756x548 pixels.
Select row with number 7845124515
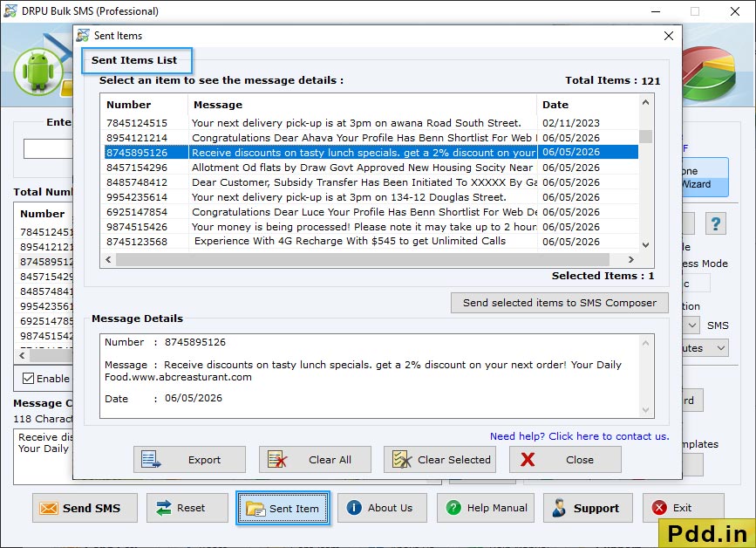pos(371,123)
